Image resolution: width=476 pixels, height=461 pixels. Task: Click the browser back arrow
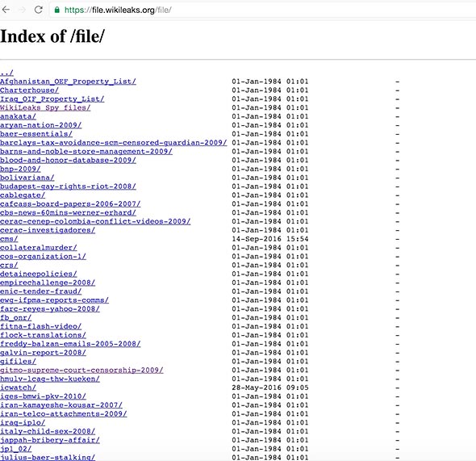[6, 10]
